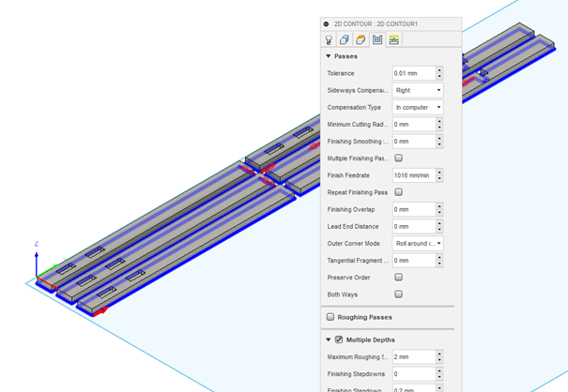Screen dimensions: 568x392
Task: Enable Multiple Finishing Passes checkbox
Action: tap(398, 158)
